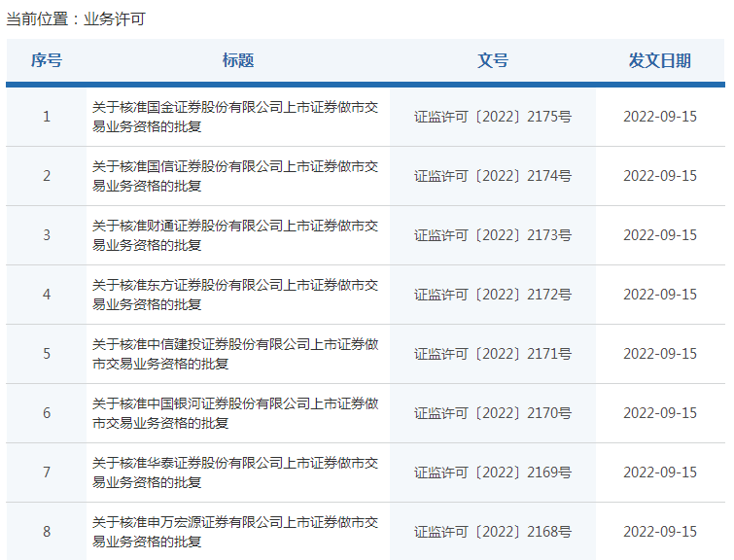
Task: Select document number 证监许可〔2022〕2170号
Action: (x=493, y=413)
